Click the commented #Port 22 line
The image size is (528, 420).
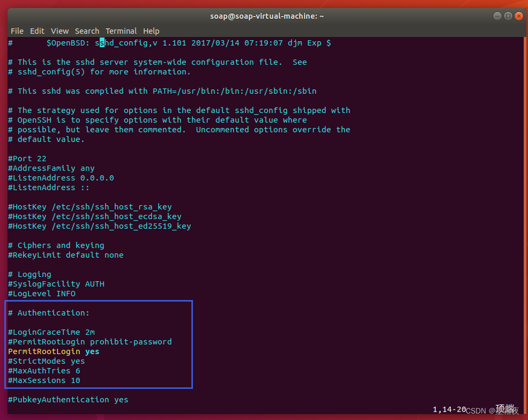tap(27, 158)
